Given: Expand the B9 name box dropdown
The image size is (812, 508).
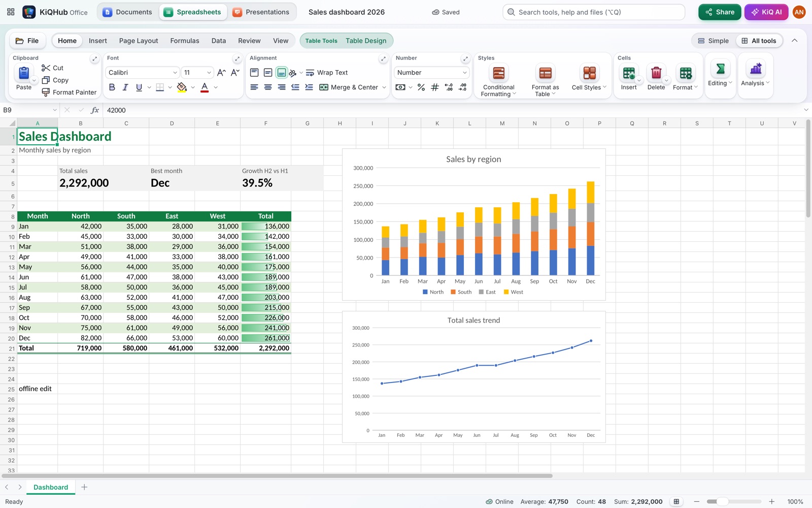Looking at the screenshot, I should click(54, 110).
